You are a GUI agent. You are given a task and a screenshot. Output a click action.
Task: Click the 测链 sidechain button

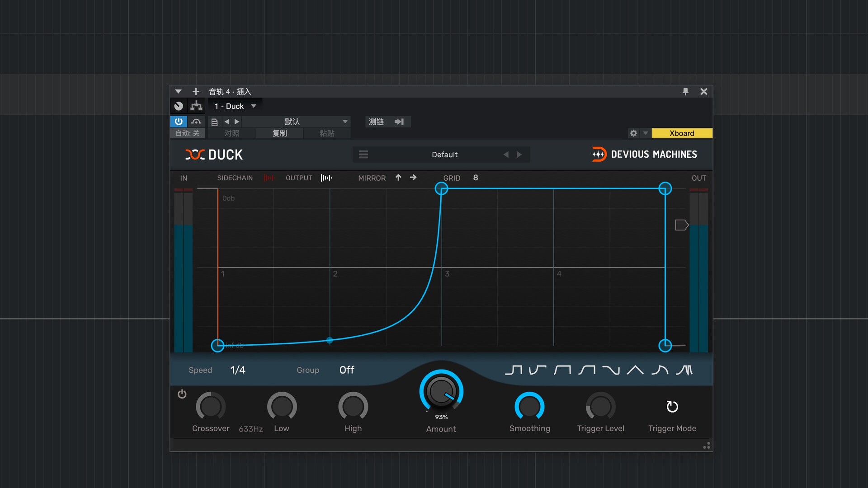pos(376,122)
